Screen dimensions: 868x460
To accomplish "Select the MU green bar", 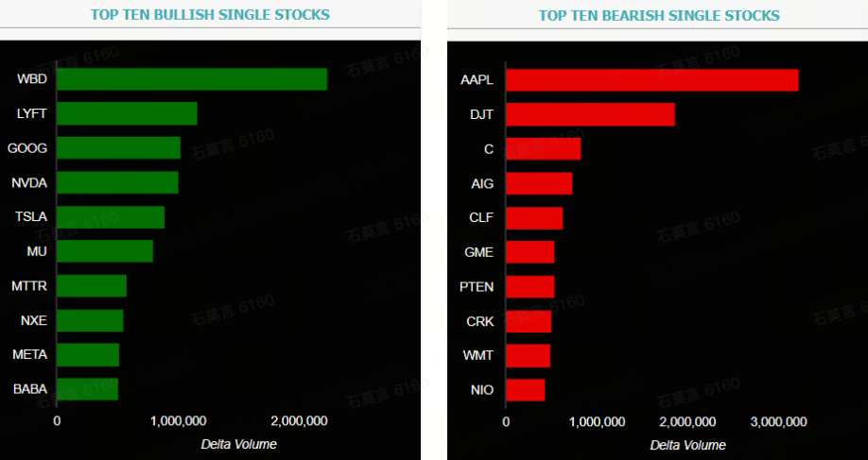I will [x=105, y=251].
